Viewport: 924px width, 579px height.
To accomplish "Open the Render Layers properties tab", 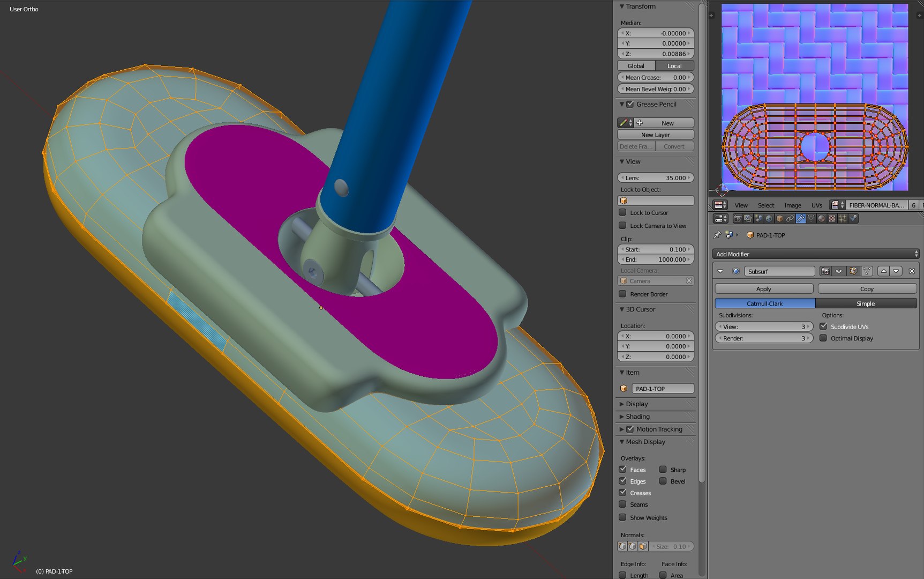I will pos(748,218).
